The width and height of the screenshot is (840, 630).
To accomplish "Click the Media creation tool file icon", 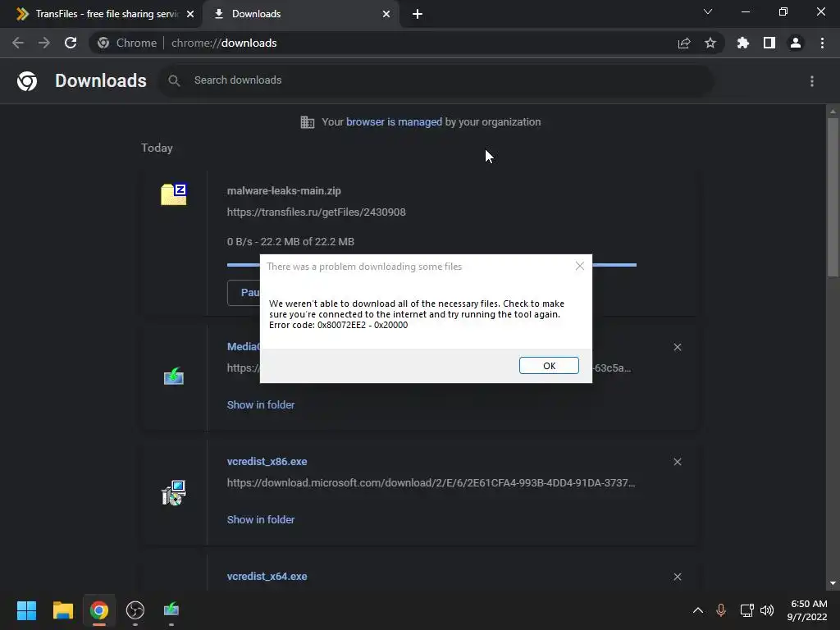I will (x=174, y=377).
